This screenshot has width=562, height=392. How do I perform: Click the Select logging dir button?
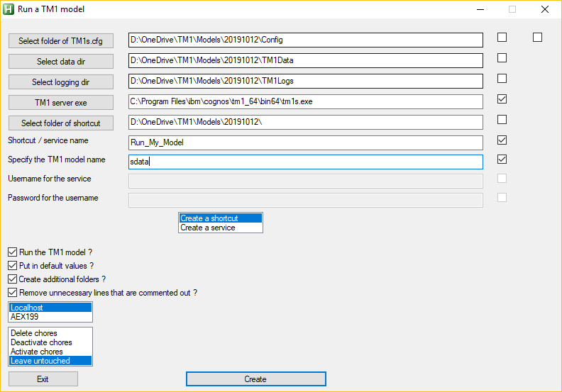60,82
